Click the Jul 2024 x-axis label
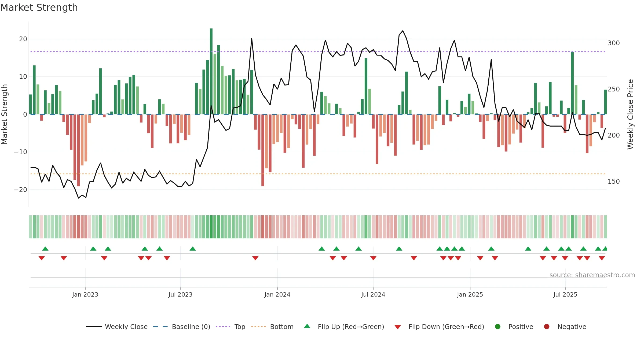Viewport: 644px width, 362px height. 373,294
